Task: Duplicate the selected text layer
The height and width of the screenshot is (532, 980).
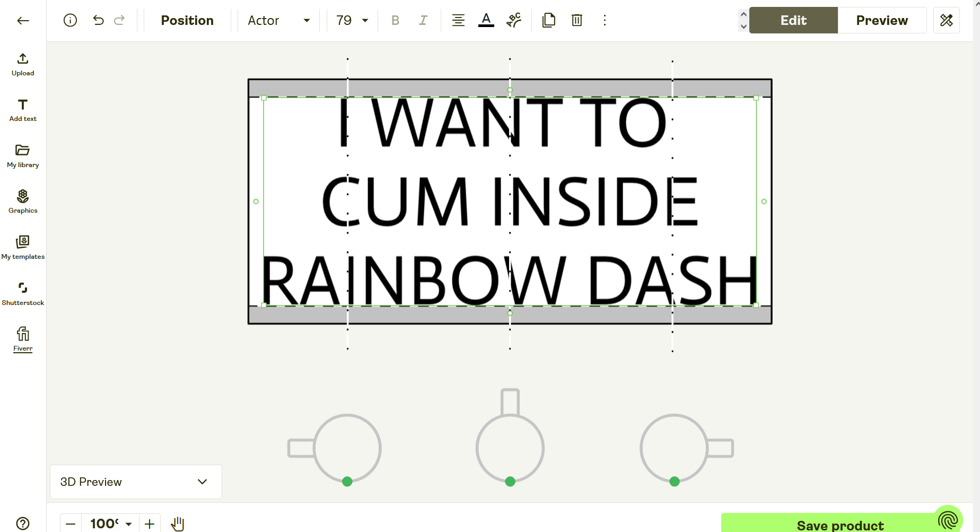Action: point(549,20)
